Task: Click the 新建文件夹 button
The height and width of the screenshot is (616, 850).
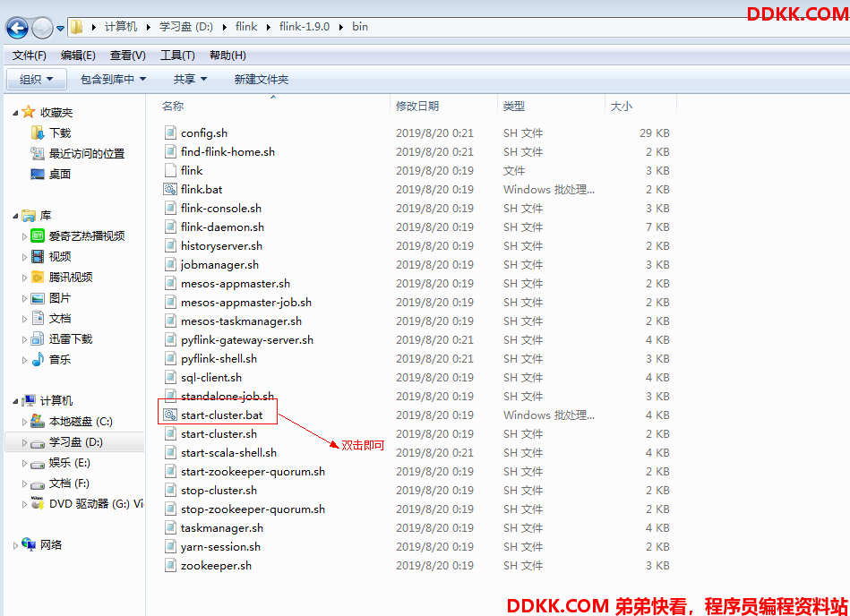Action: pos(262,79)
